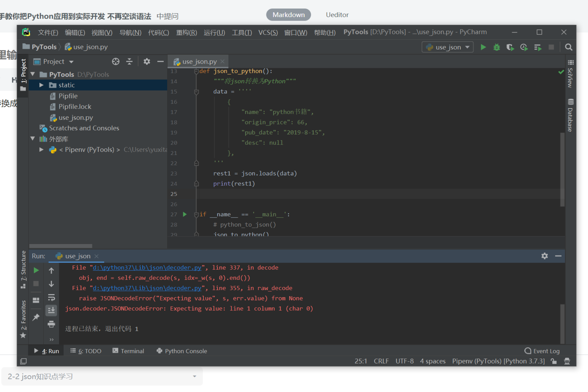Open Project panel settings gear
The image size is (588, 392).
pyautogui.click(x=147, y=62)
